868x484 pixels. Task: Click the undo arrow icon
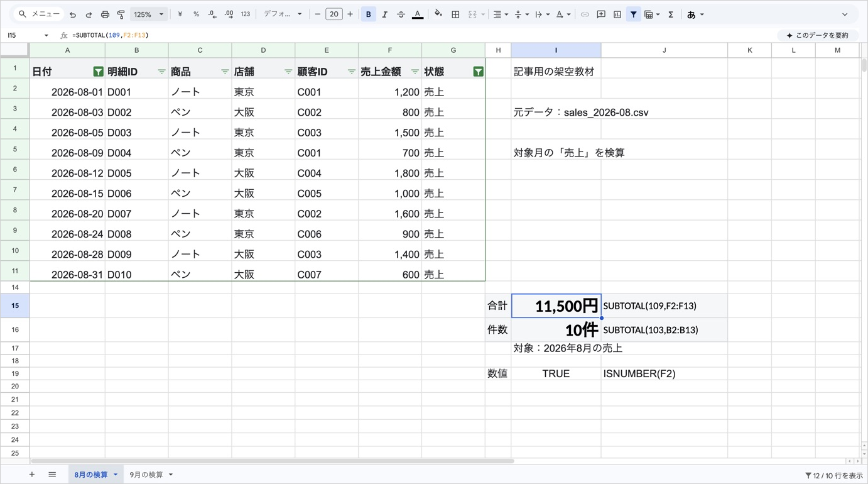[x=73, y=14]
